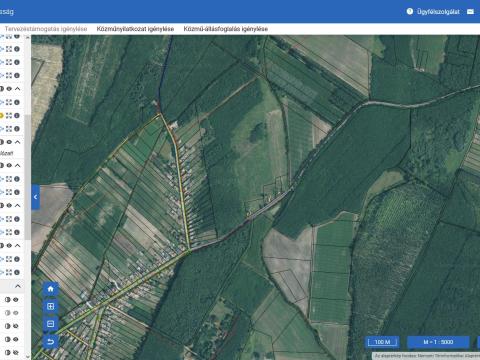
Task: Show the last bottom-list row with crossed eye
Action: tap(15, 352)
